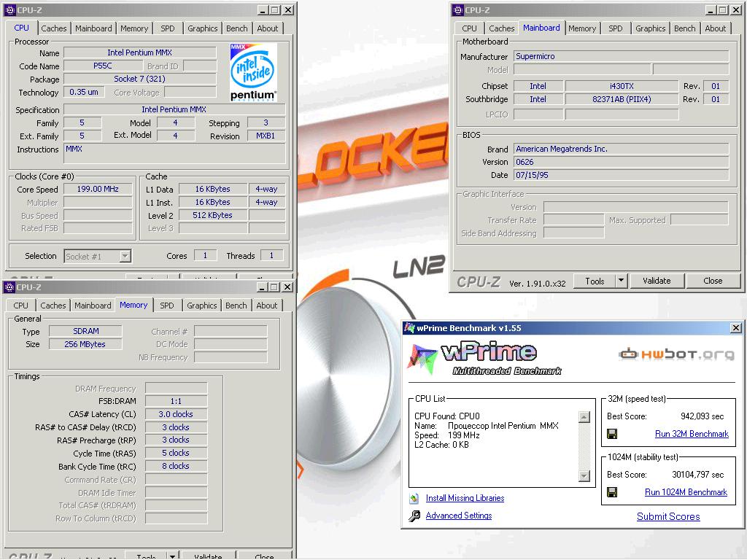Screen dimensions: 747x560
Task: Select Caches tab in Memory window
Action: (53, 306)
